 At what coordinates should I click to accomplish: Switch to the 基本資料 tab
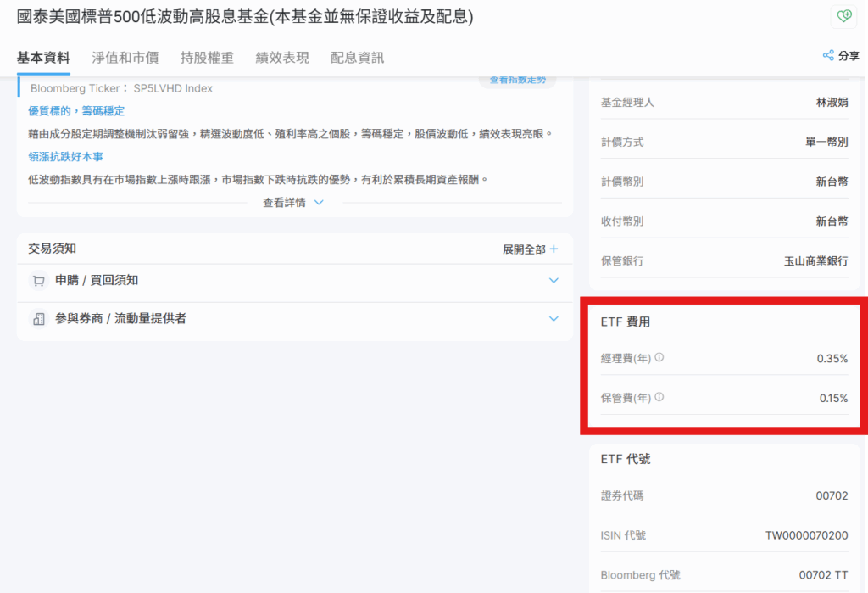pos(43,58)
